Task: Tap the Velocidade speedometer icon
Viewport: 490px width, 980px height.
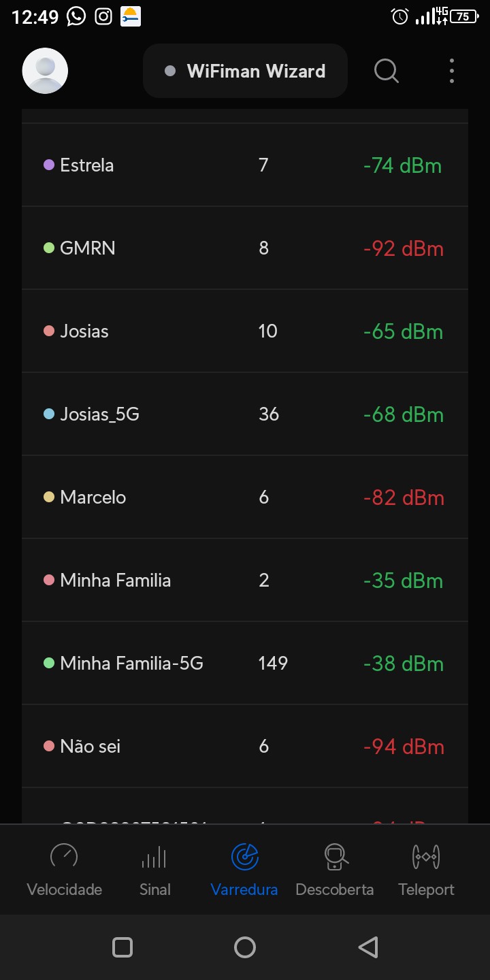Action: point(64,857)
